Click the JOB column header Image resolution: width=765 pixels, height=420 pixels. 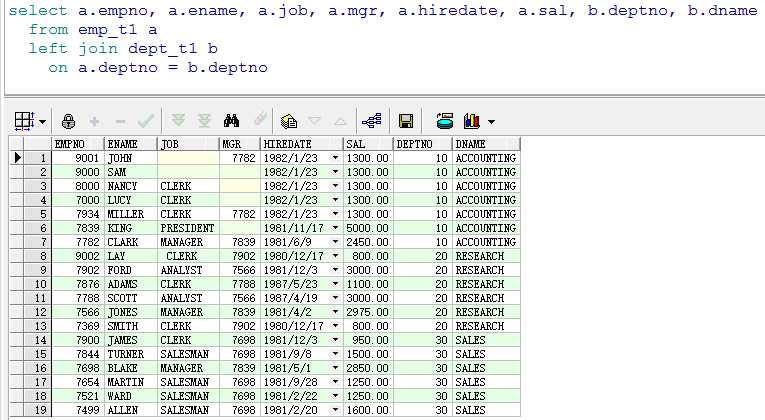pos(188,144)
